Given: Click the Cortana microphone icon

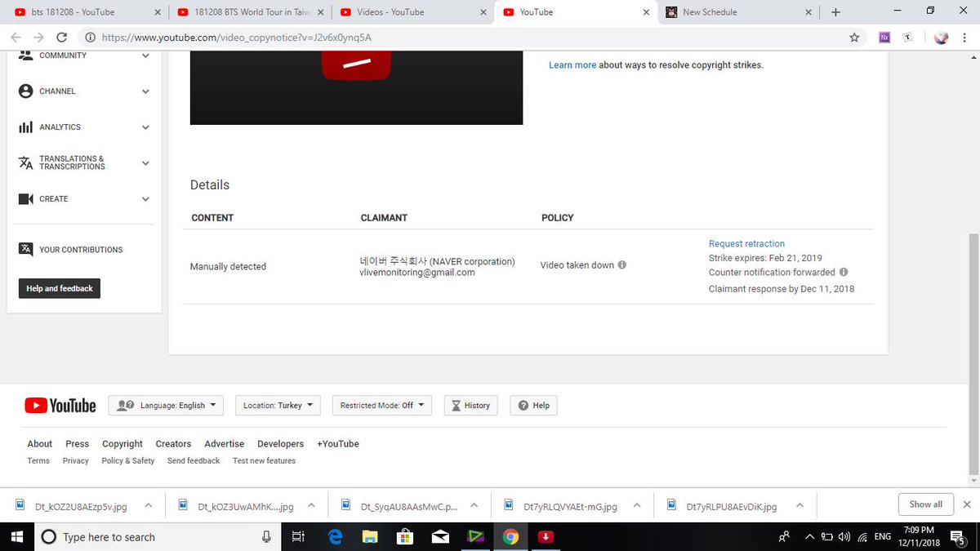Looking at the screenshot, I should (x=266, y=536).
